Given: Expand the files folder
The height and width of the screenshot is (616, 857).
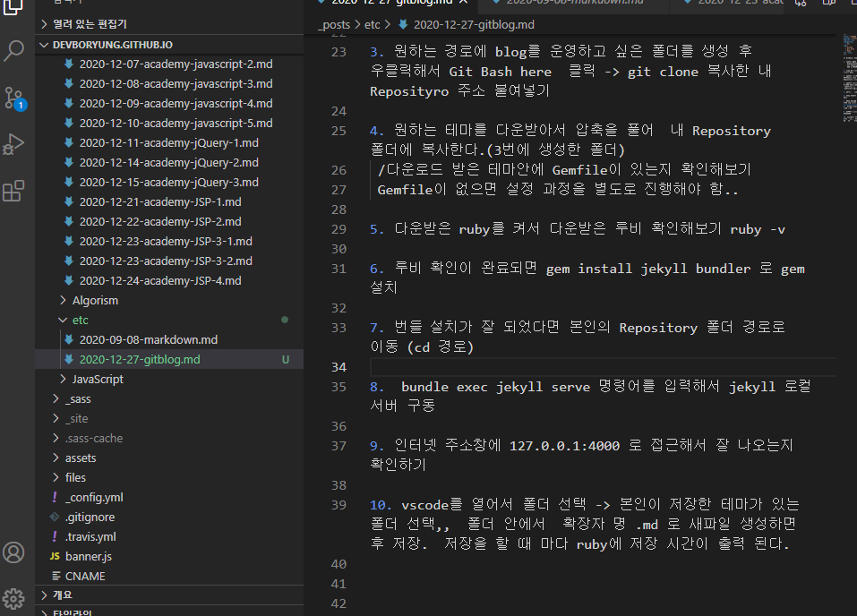Looking at the screenshot, I should point(169,477).
